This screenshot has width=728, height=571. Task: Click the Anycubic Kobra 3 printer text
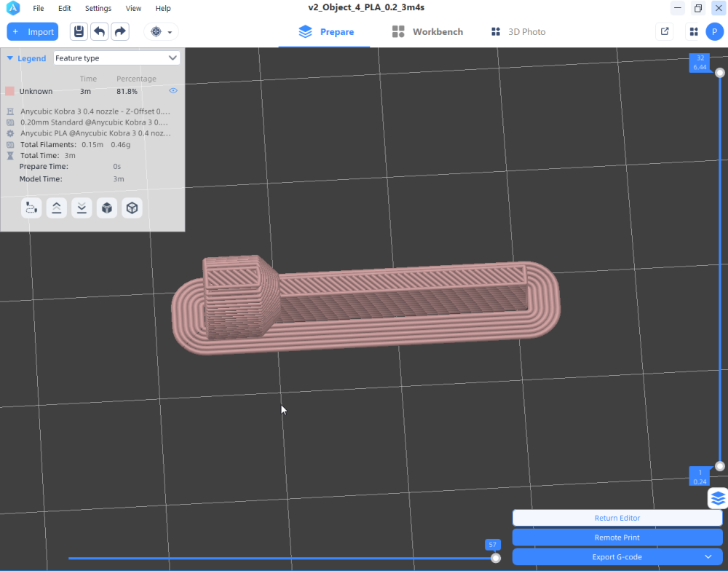click(95, 111)
